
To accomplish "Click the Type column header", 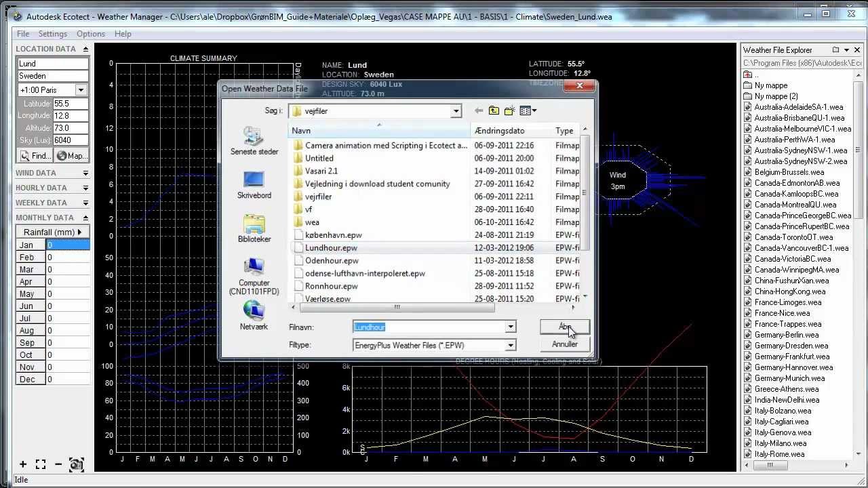I will pos(566,131).
